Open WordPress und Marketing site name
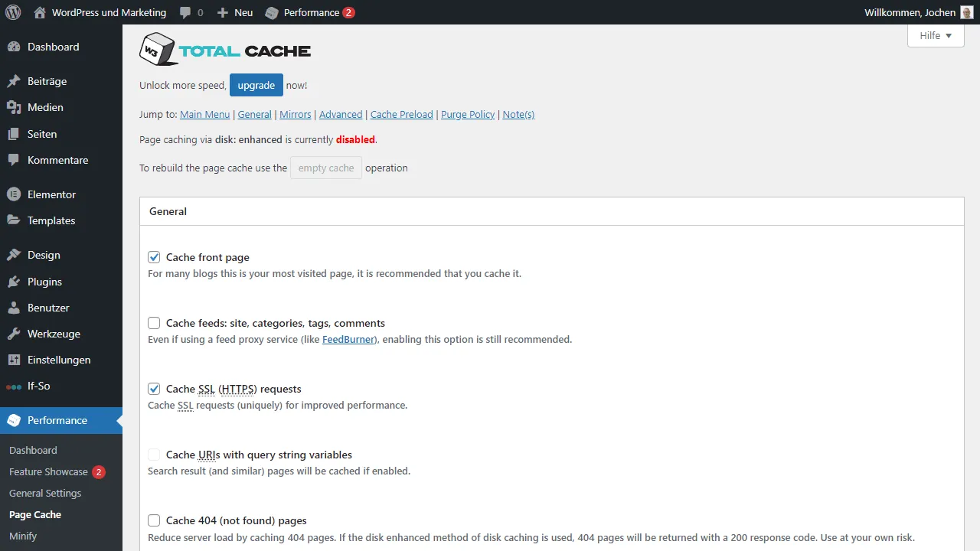980x551 pixels. pos(109,12)
